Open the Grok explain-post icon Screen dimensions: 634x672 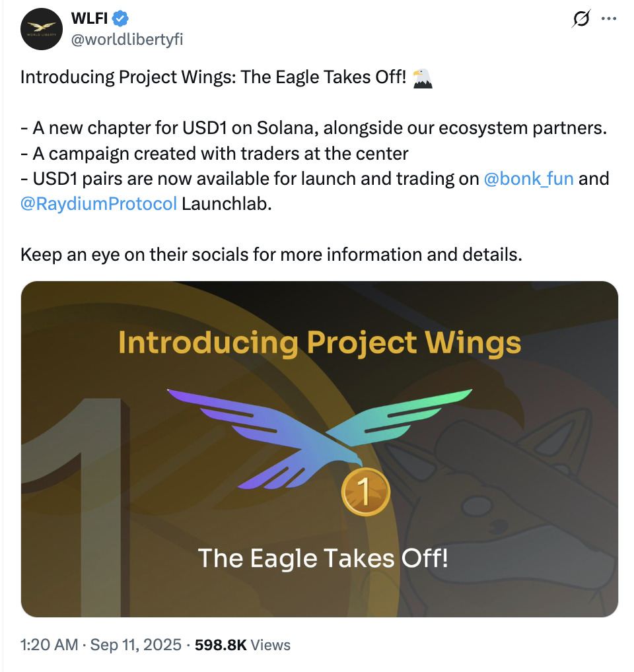[581, 18]
